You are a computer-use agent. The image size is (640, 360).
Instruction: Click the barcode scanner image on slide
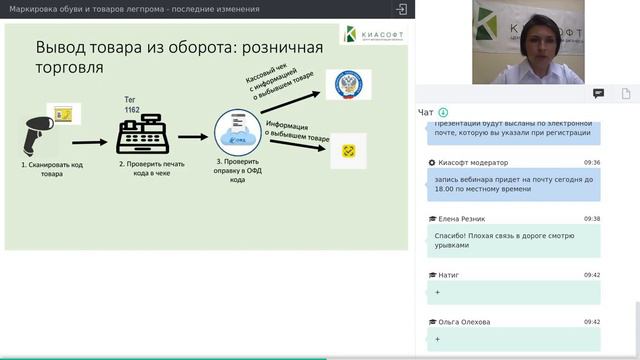(38, 136)
